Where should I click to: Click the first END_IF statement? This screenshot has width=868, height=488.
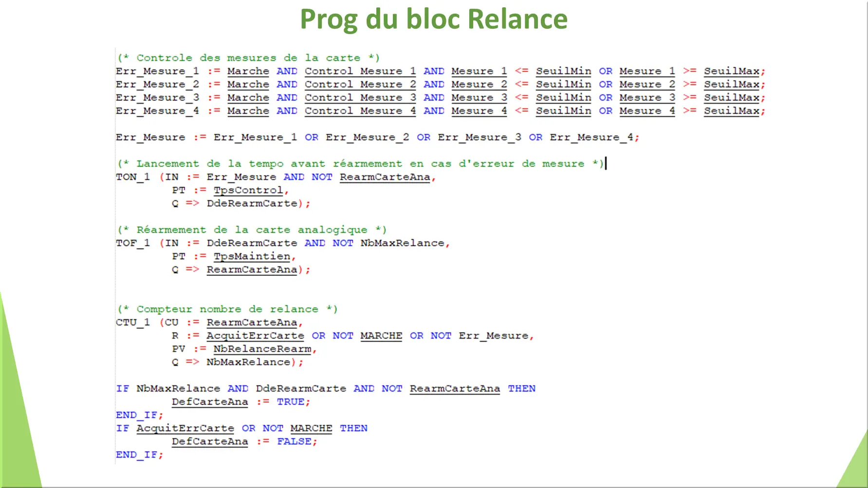click(x=139, y=415)
